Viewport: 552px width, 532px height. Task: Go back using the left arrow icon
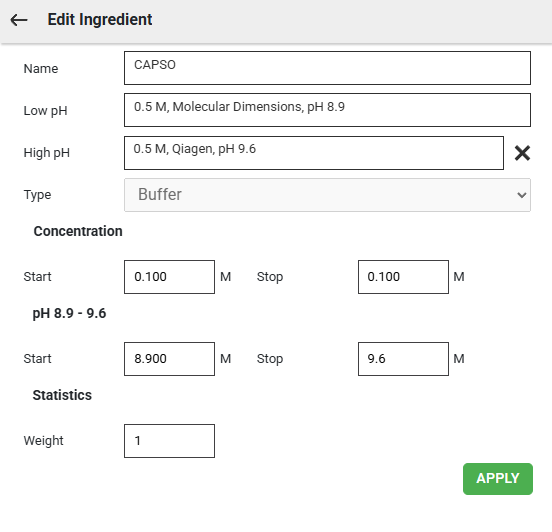[19, 20]
